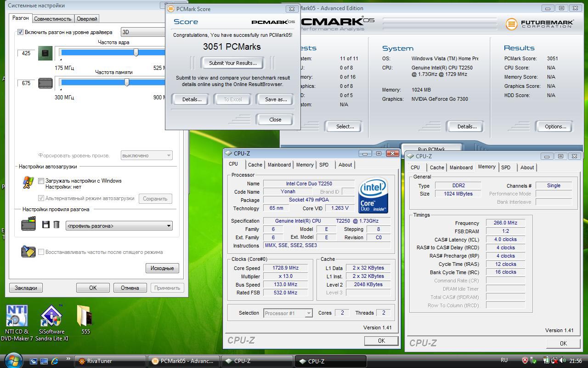Click the core clock value field 425
Screen dimensions: 588x368
coord(26,53)
